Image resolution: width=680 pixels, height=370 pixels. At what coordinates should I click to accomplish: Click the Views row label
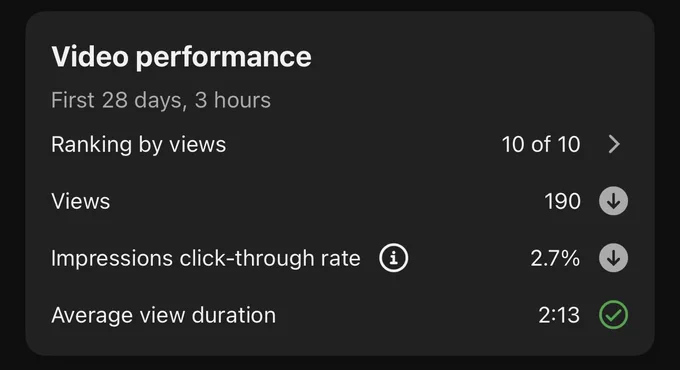pos(81,201)
